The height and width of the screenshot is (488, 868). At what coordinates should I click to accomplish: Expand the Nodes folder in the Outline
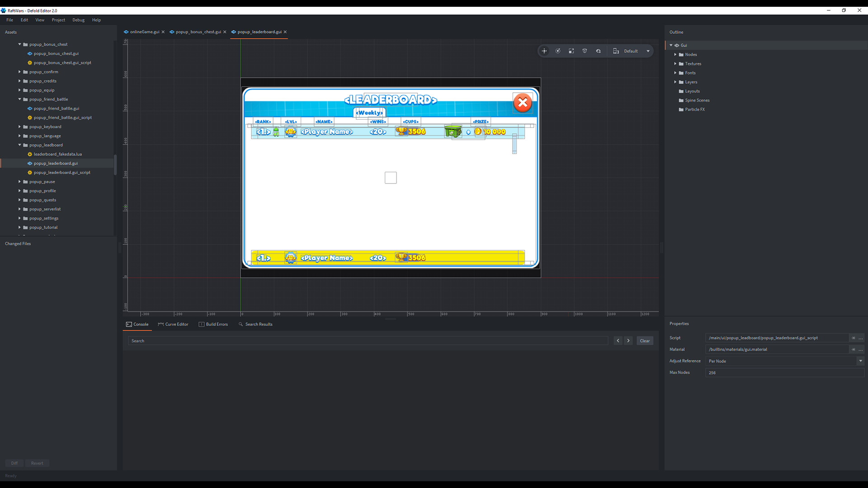pos(676,54)
